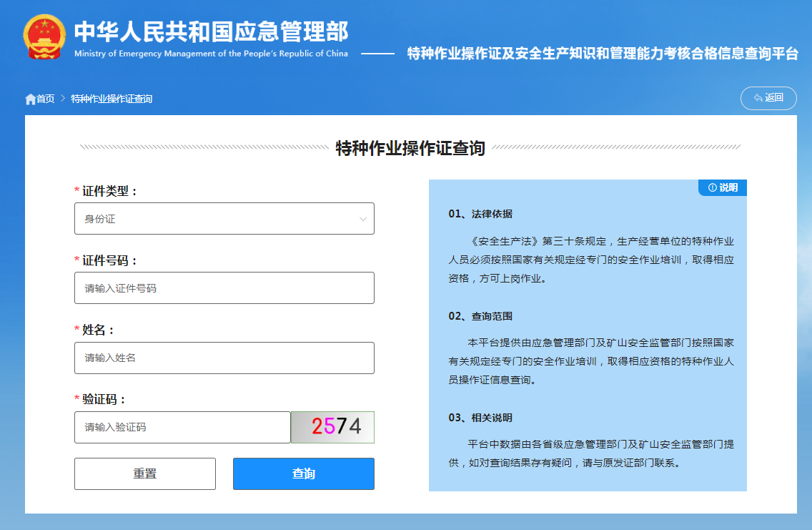Click the back arrow icon on 返回
This screenshot has height=530, width=812.
coord(758,98)
